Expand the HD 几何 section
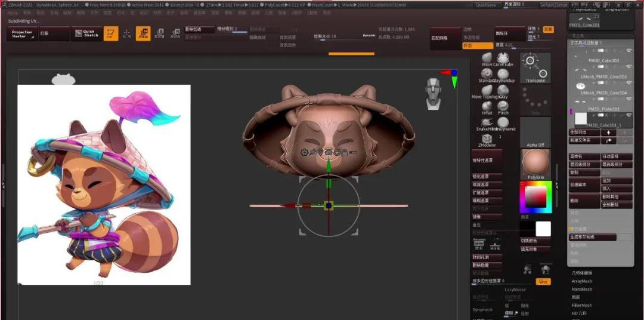Screen dimensions: 644x320 pyautogui.click(x=578, y=314)
